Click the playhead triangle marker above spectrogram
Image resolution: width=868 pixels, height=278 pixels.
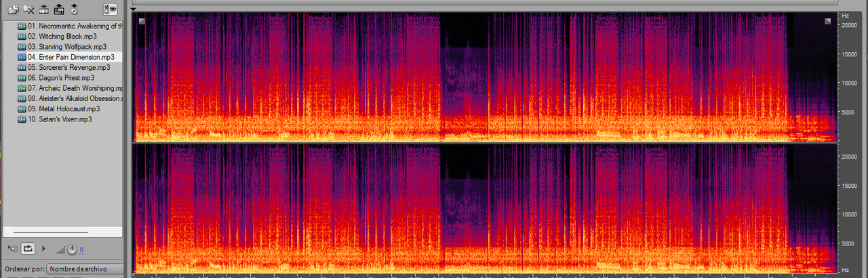pos(134,9)
